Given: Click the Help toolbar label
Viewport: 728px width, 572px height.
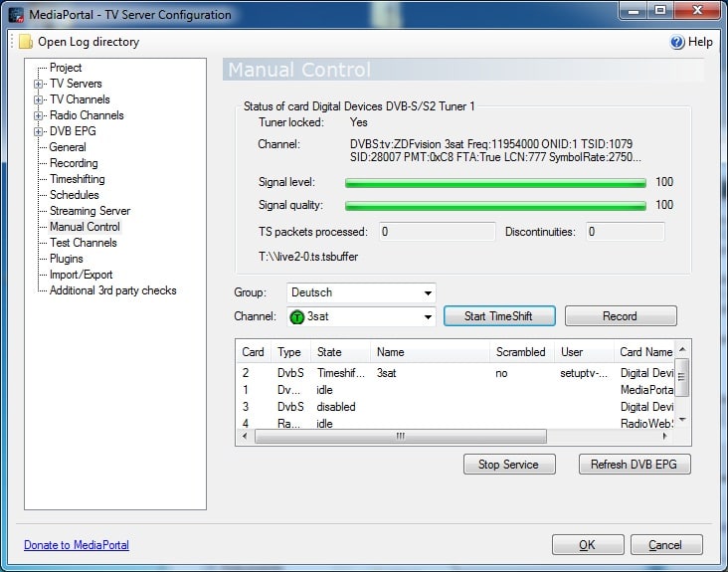Looking at the screenshot, I should (700, 42).
